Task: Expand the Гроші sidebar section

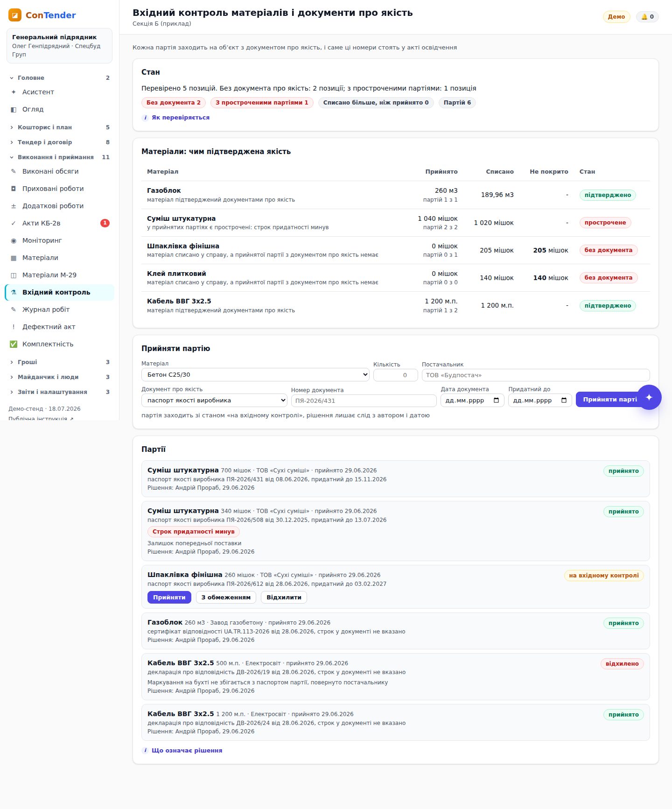Action: [x=60, y=362]
